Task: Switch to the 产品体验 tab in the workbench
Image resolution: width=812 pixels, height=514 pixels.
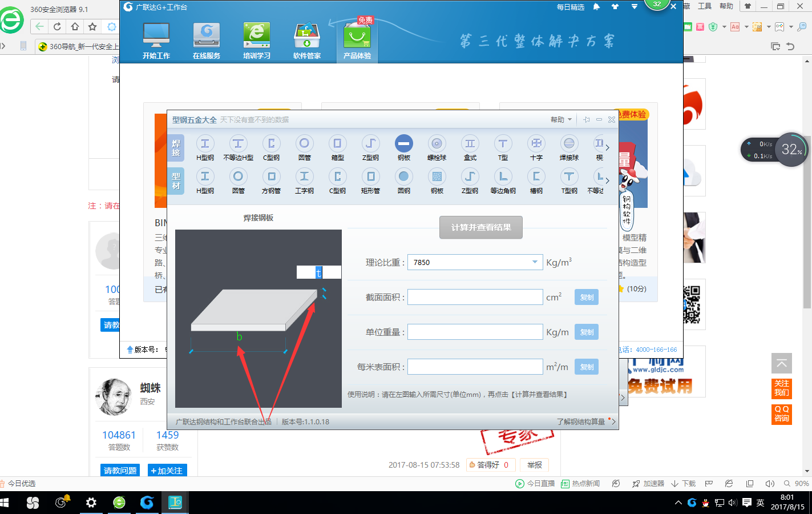Action: 357,41
